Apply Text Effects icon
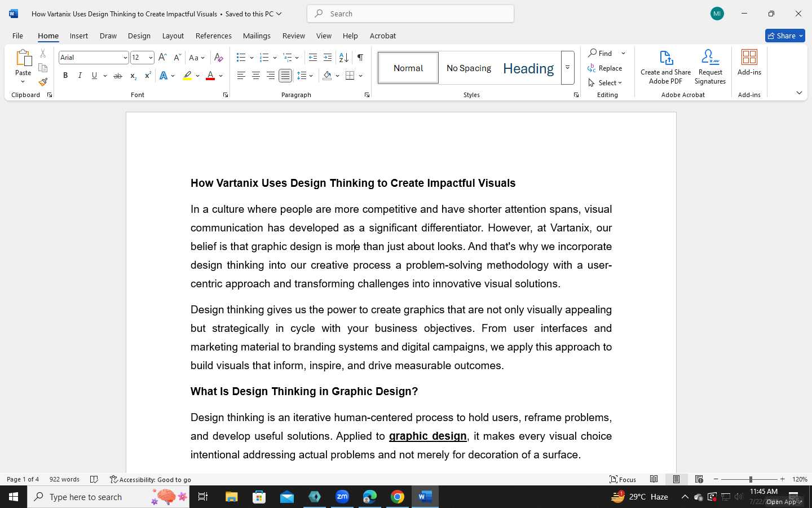The height and width of the screenshot is (508, 812). coord(164,76)
